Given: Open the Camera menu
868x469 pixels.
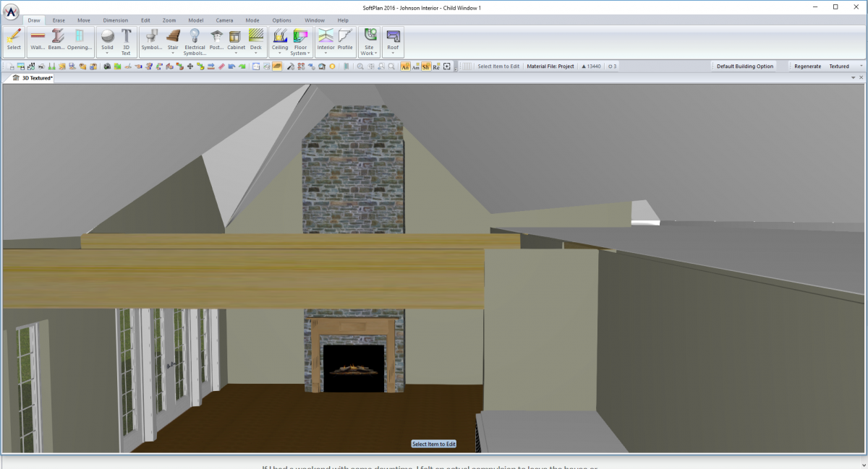Looking at the screenshot, I should click(224, 20).
